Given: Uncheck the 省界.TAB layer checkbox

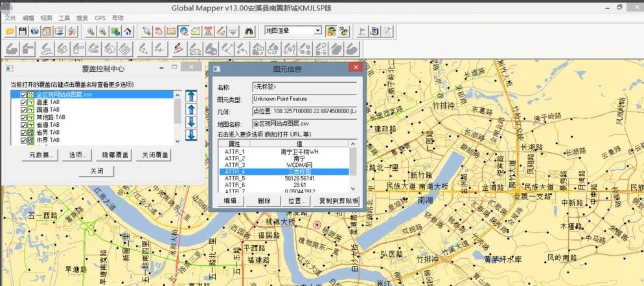Looking at the screenshot, I should [23, 133].
